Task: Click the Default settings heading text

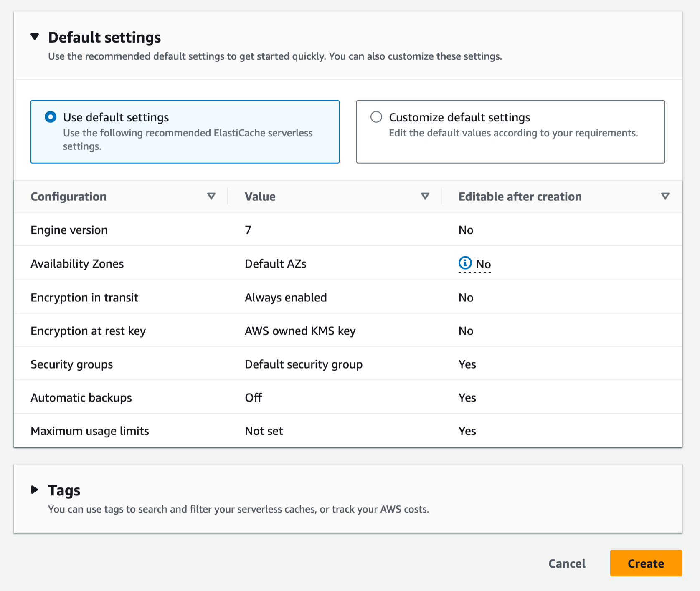Action: coord(104,38)
